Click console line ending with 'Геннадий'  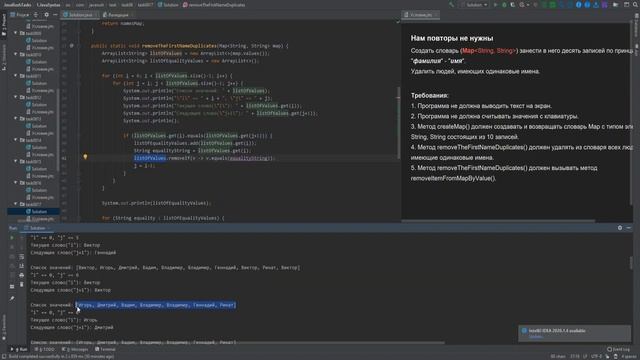pyautogui.click(x=73, y=253)
